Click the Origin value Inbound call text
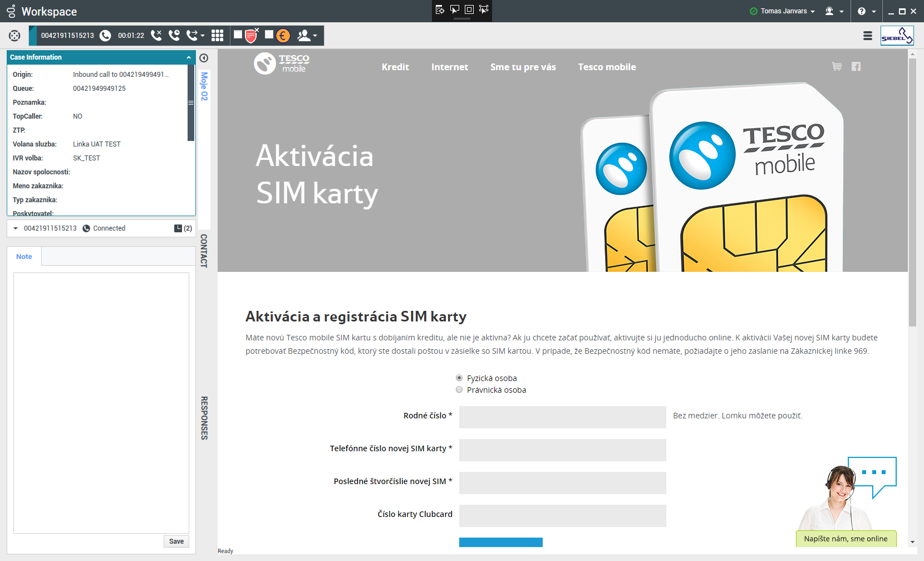Viewport: 924px width, 561px height. pyautogui.click(x=121, y=75)
